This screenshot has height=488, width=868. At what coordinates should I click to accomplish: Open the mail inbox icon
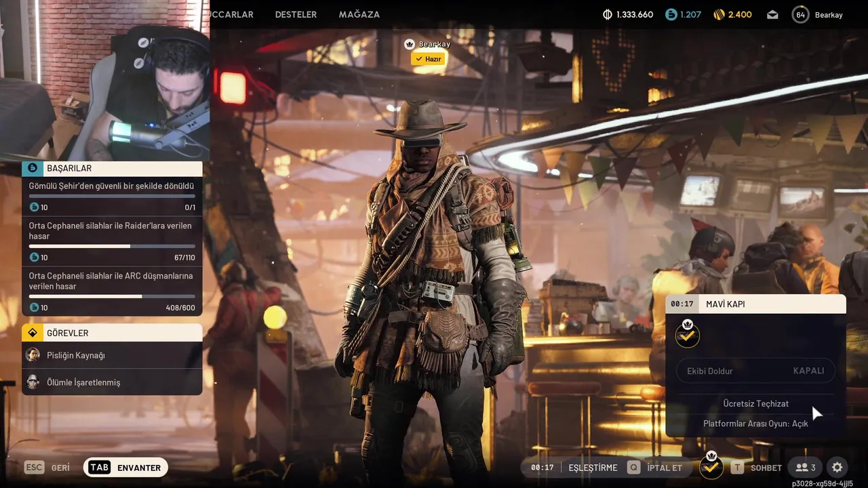coord(772,14)
